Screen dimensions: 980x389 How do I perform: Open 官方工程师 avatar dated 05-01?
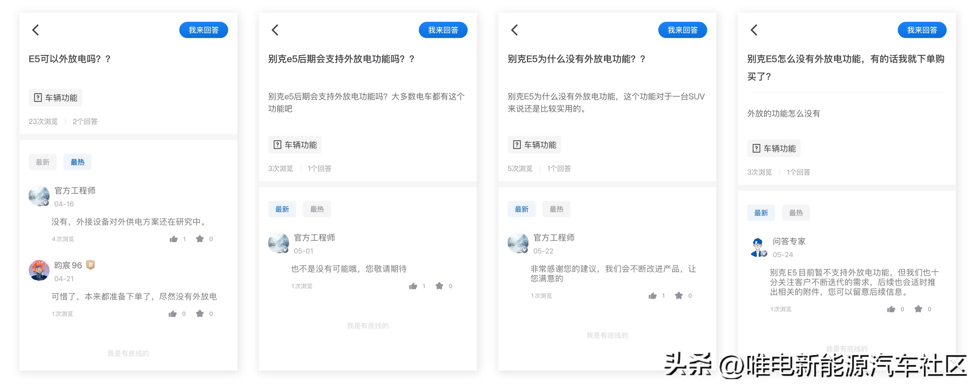(x=278, y=243)
